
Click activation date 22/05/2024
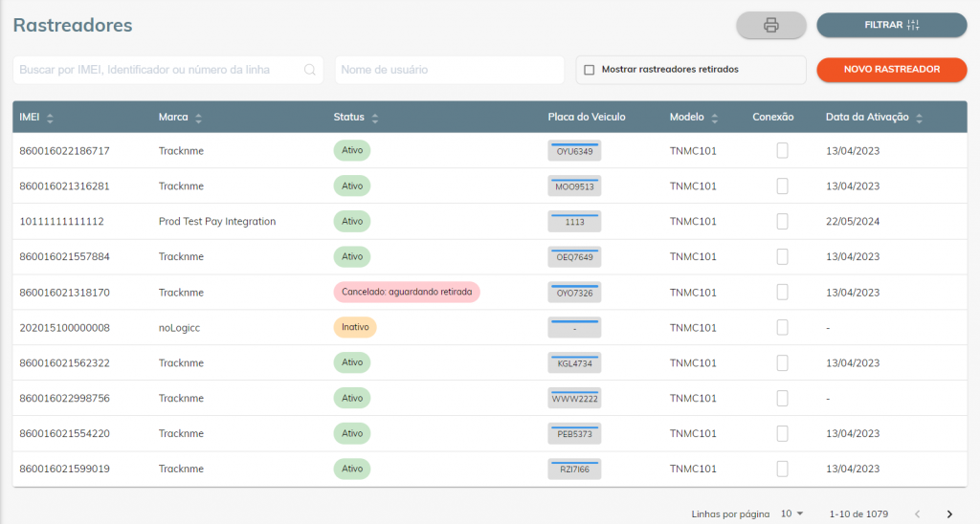pos(853,222)
